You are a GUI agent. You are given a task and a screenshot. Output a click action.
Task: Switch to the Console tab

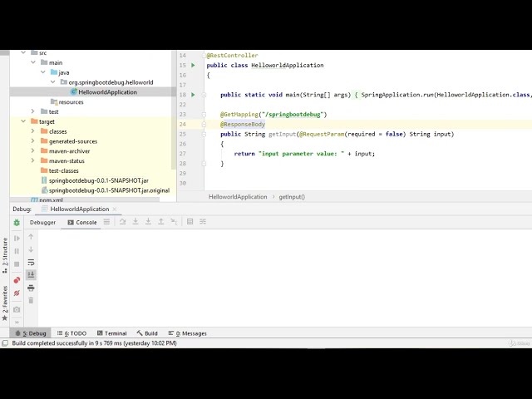click(x=82, y=223)
